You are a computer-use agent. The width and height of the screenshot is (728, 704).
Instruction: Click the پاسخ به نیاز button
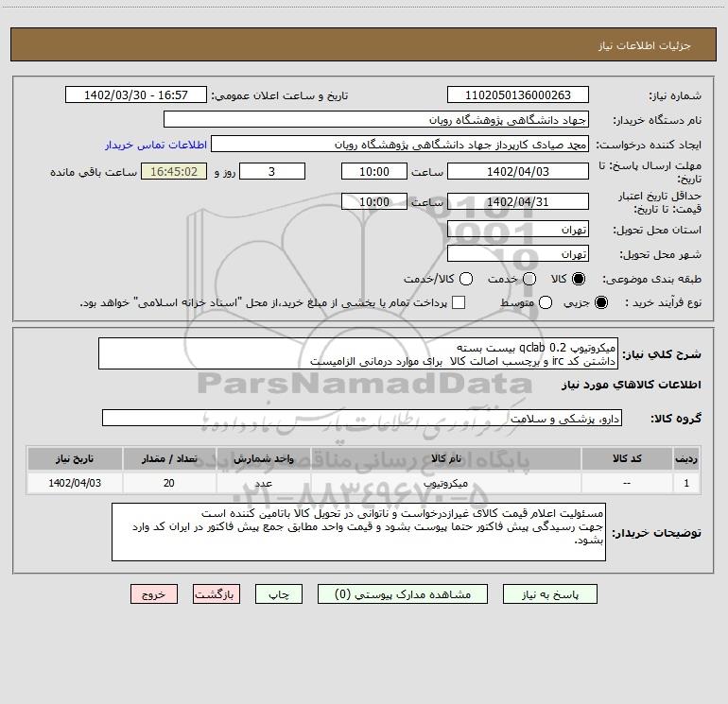(549, 594)
